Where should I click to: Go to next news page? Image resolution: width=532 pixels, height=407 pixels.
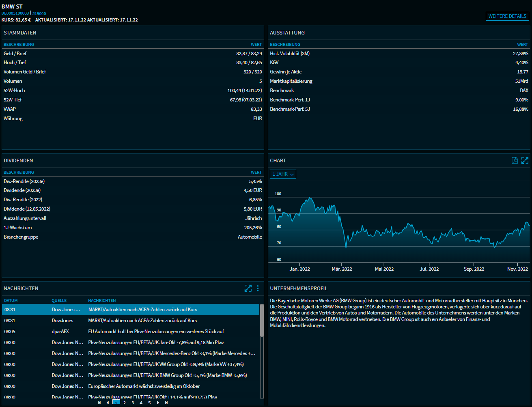click(158, 403)
